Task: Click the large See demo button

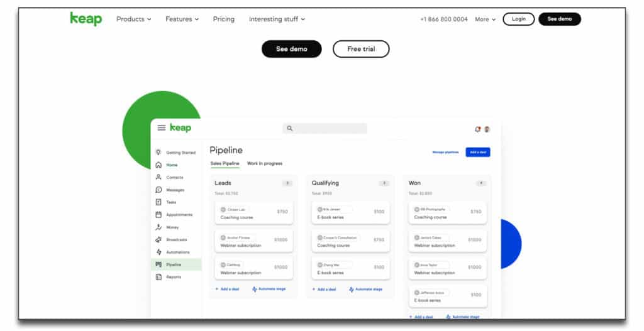Action: pos(292,49)
